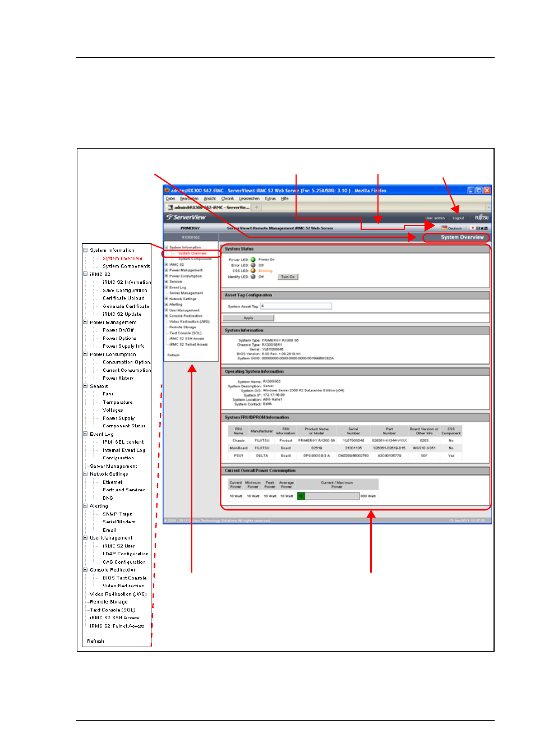535x756 pixels.
Task: Open Server Management in enlarged tree
Action: (x=113, y=466)
